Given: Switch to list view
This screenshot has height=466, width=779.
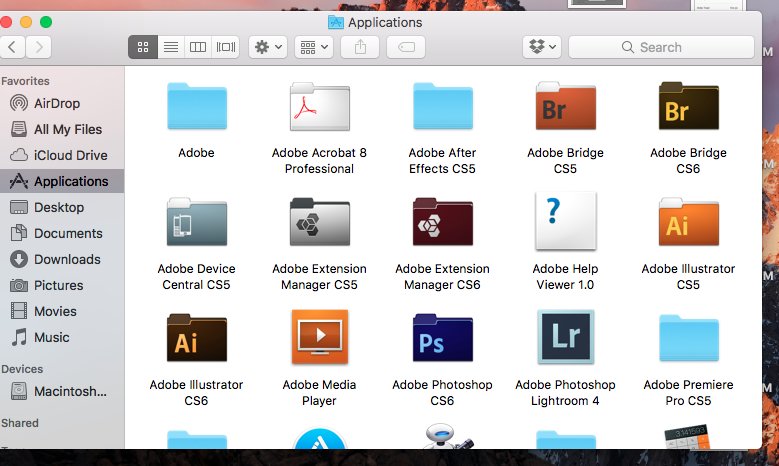Looking at the screenshot, I should 171,47.
